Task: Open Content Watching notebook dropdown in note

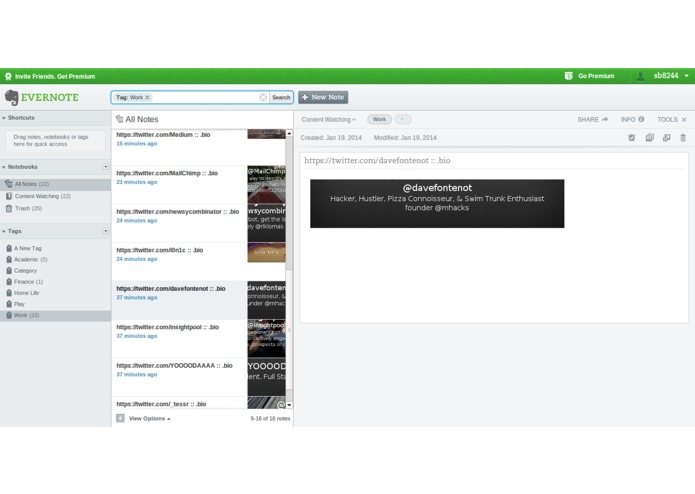Action: coord(328,120)
